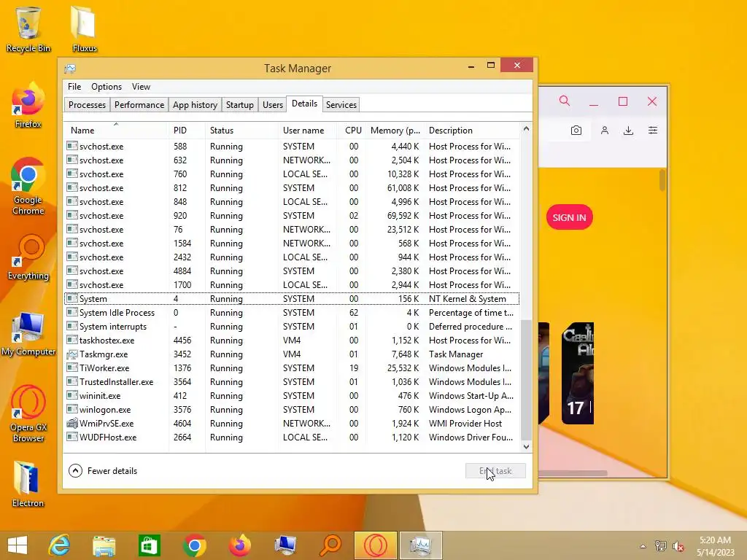Open Internet Explorer from the taskbar
747x560 pixels.
point(59,545)
